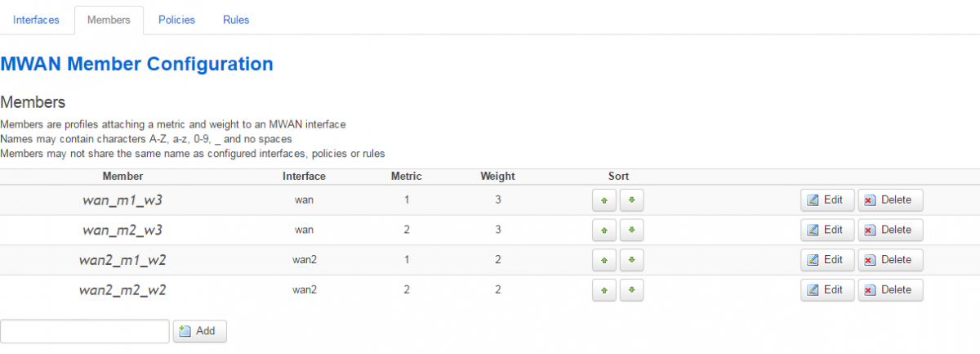The height and width of the screenshot is (354, 980).
Task: Delete the wan_m1_w3 member
Action: pyautogui.click(x=890, y=200)
